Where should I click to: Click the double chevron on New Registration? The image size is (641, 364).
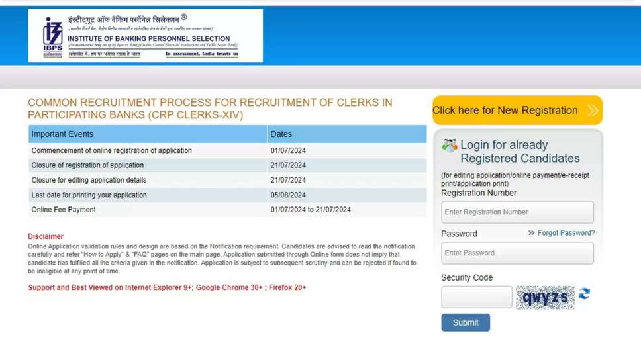click(592, 111)
